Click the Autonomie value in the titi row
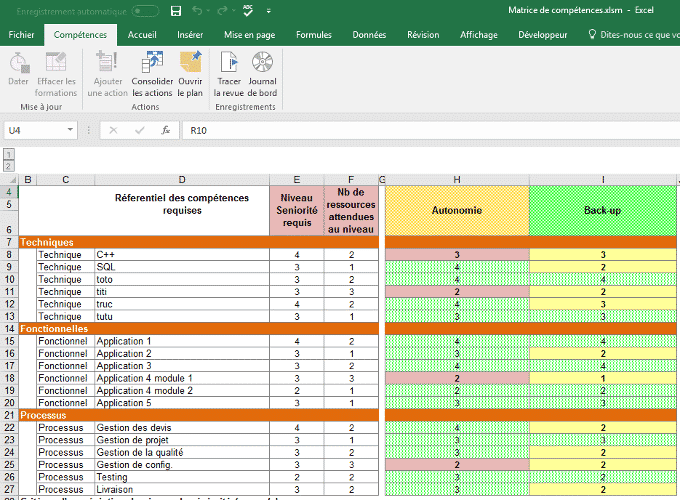This screenshot has width=680, height=500. 457,292
